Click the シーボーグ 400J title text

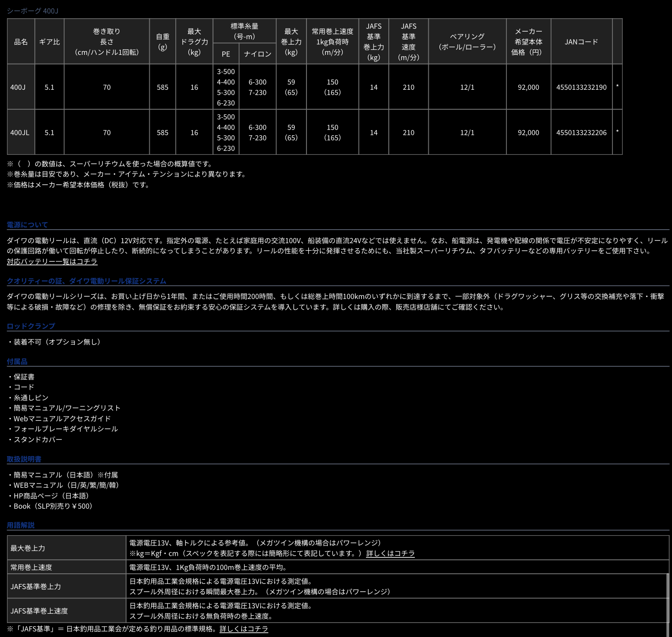[33, 11]
